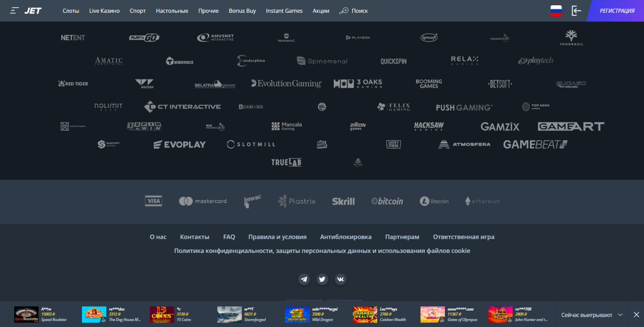Expand the Сейчас выигрывают dropdown

click(592, 315)
